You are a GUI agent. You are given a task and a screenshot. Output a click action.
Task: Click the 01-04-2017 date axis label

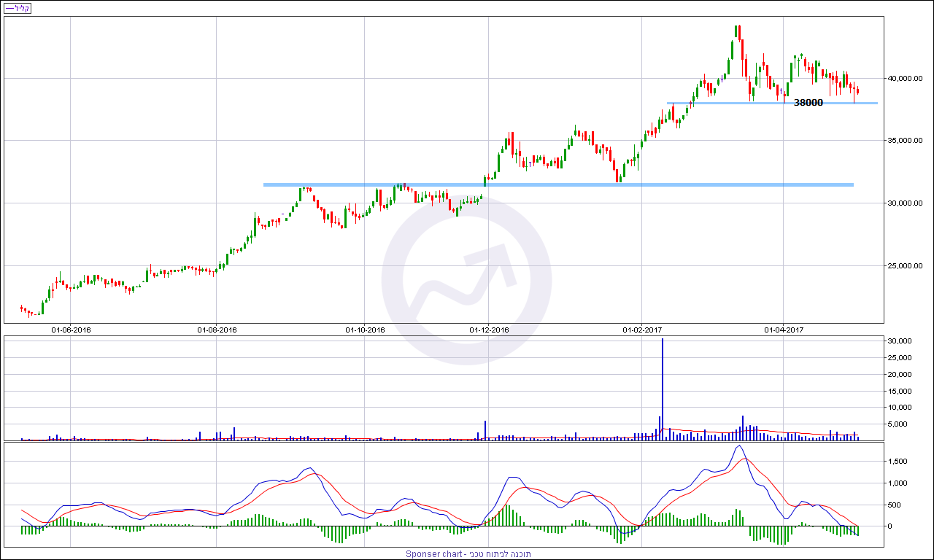(x=783, y=330)
